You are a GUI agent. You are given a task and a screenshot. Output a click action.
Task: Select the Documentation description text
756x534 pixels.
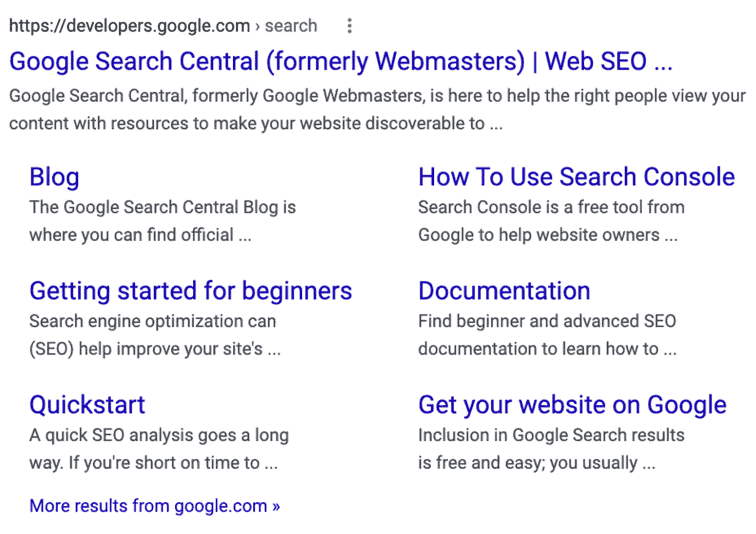click(547, 335)
